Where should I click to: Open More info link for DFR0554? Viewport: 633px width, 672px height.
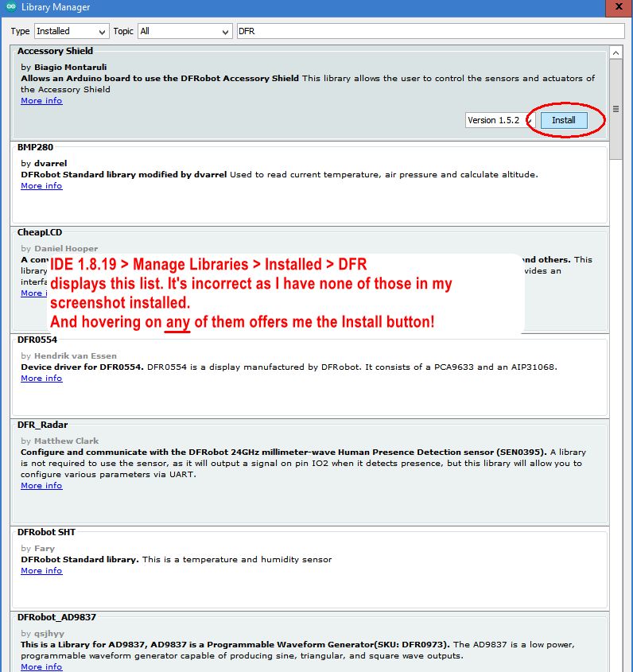(41, 379)
